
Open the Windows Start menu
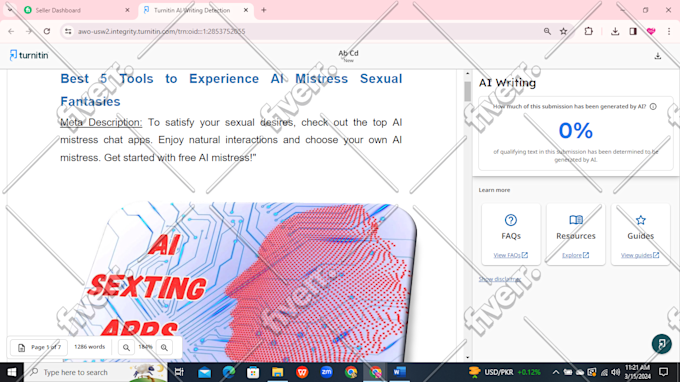(x=12, y=372)
